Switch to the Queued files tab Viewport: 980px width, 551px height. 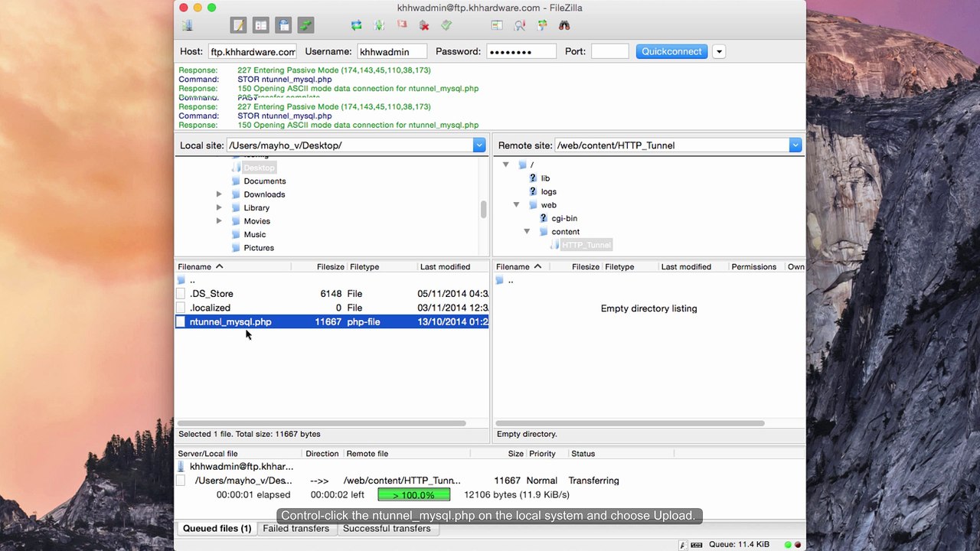(x=217, y=529)
